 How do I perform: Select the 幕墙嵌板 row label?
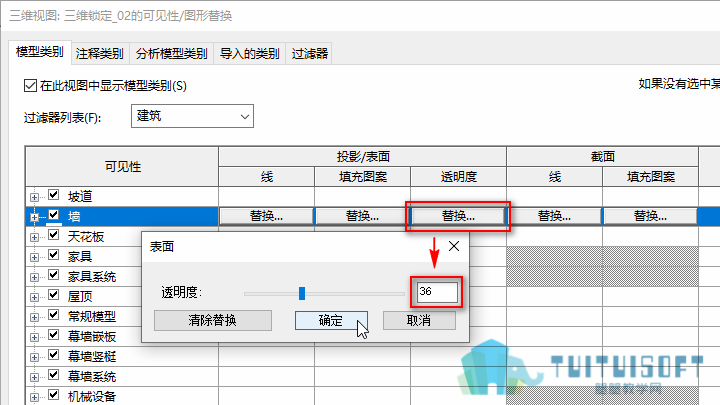coord(92,337)
